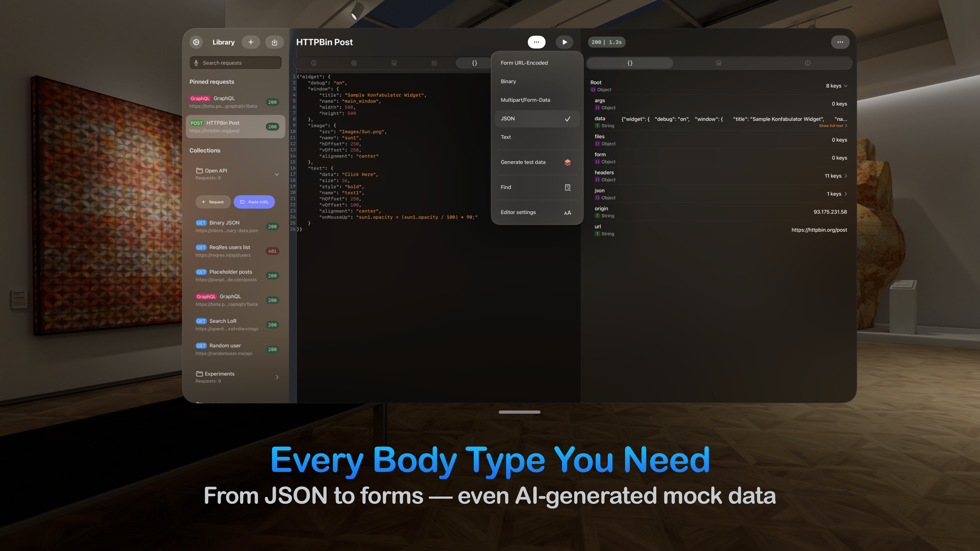Choose Text body type
This screenshot has height=551, width=980.
537,137
